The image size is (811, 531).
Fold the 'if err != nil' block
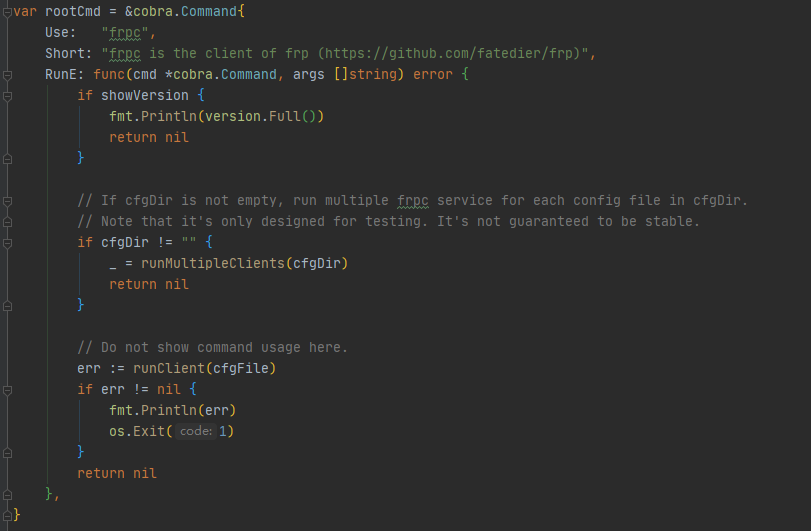point(7,389)
